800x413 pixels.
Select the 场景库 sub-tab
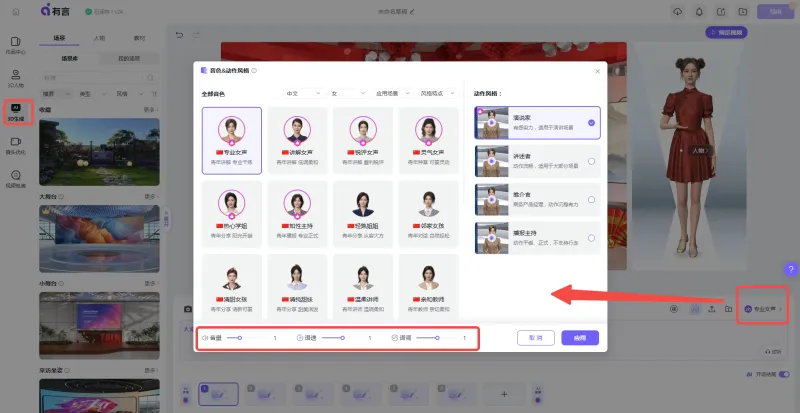69,59
